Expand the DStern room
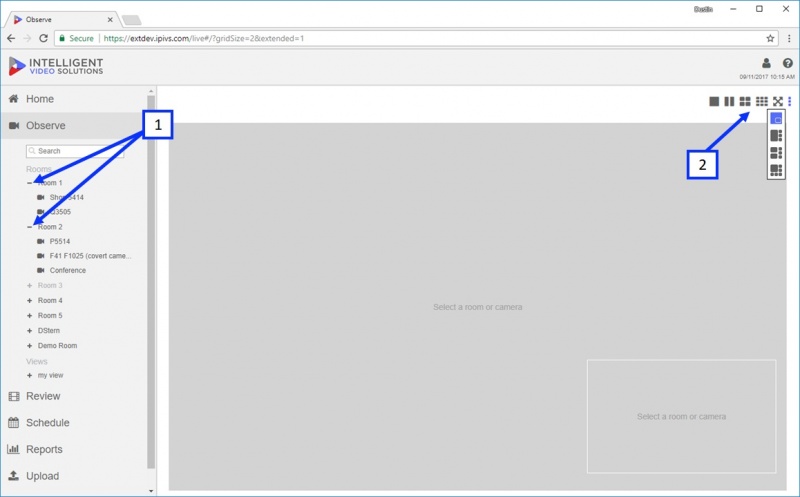Screen dimensions: 800x497 [29, 331]
